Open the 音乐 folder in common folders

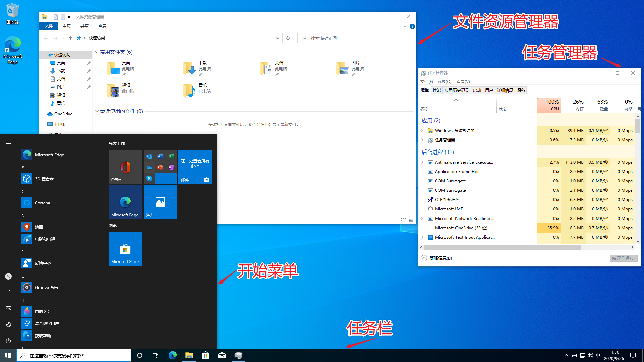[197, 90]
